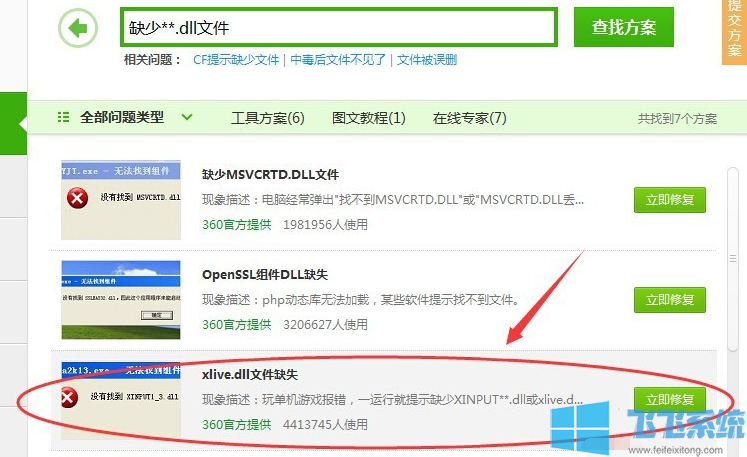The image size is (747, 457).
Task: Click 立即修复 for xlive.dll文件缺失
Action: (669, 399)
